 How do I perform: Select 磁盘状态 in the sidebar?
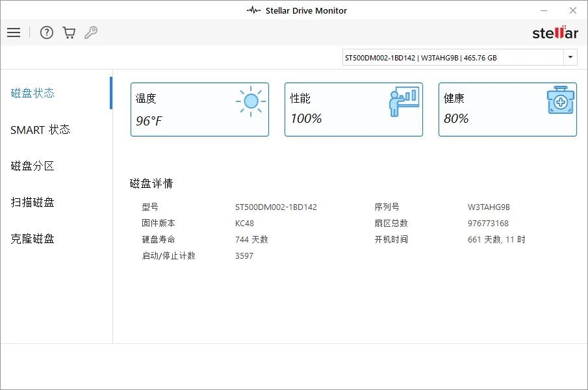point(32,93)
